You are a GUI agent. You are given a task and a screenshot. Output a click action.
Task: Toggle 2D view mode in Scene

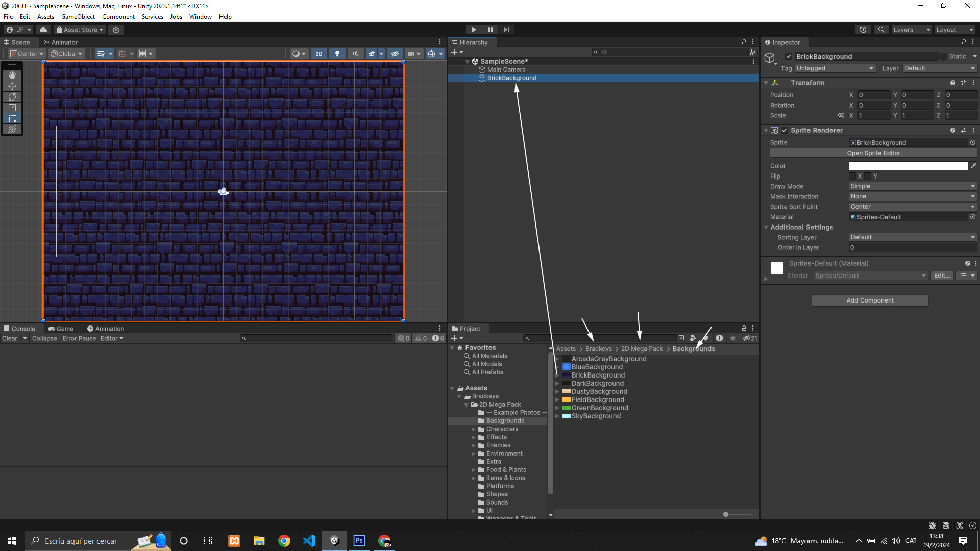coord(319,54)
